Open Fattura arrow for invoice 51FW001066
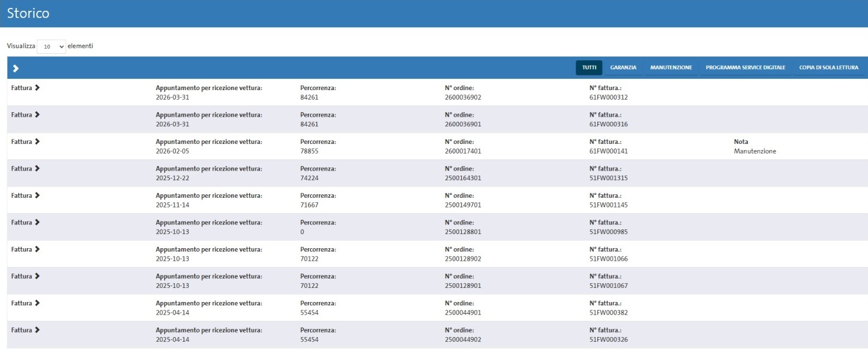868x353 pixels. coord(37,249)
